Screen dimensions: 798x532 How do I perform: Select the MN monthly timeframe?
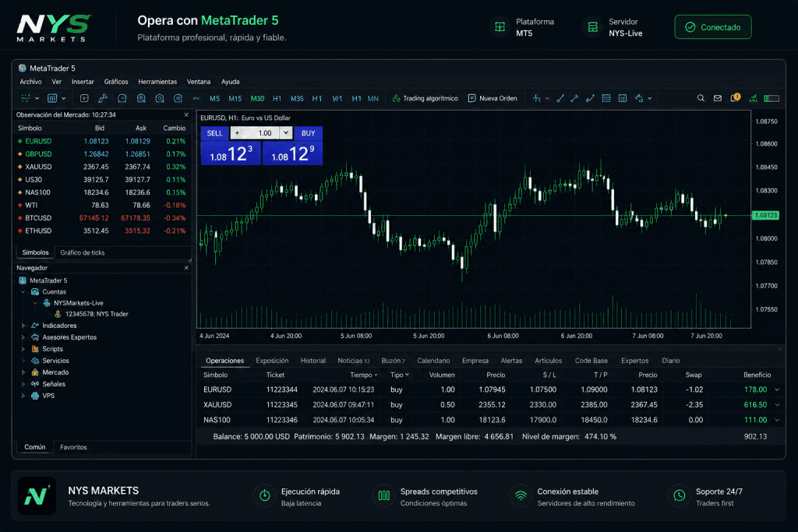pyautogui.click(x=373, y=99)
